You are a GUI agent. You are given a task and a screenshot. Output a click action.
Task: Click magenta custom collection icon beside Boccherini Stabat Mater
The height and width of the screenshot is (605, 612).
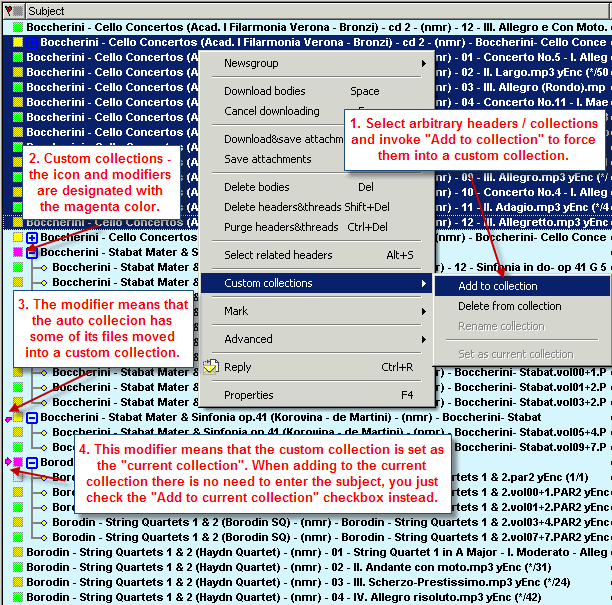17,253
